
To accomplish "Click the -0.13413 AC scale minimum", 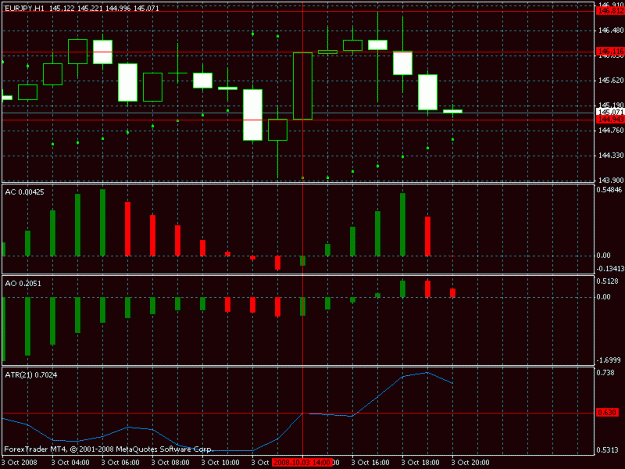I will (610, 269).
